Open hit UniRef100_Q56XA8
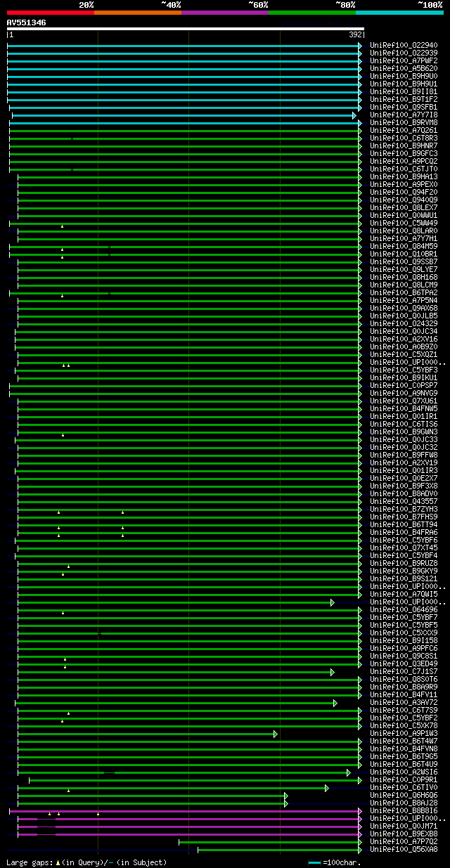Viewport: 450px width, 868px height. tap(404, 850)
